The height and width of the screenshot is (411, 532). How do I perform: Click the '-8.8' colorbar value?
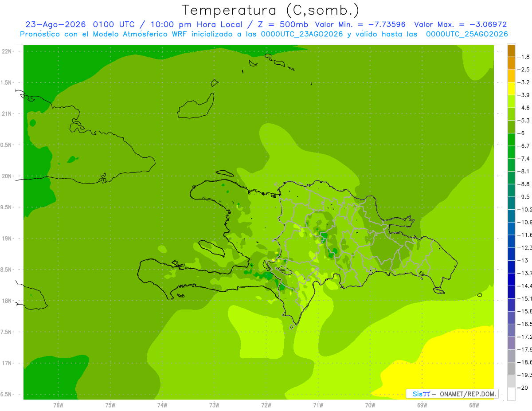(x=524, y=184)
